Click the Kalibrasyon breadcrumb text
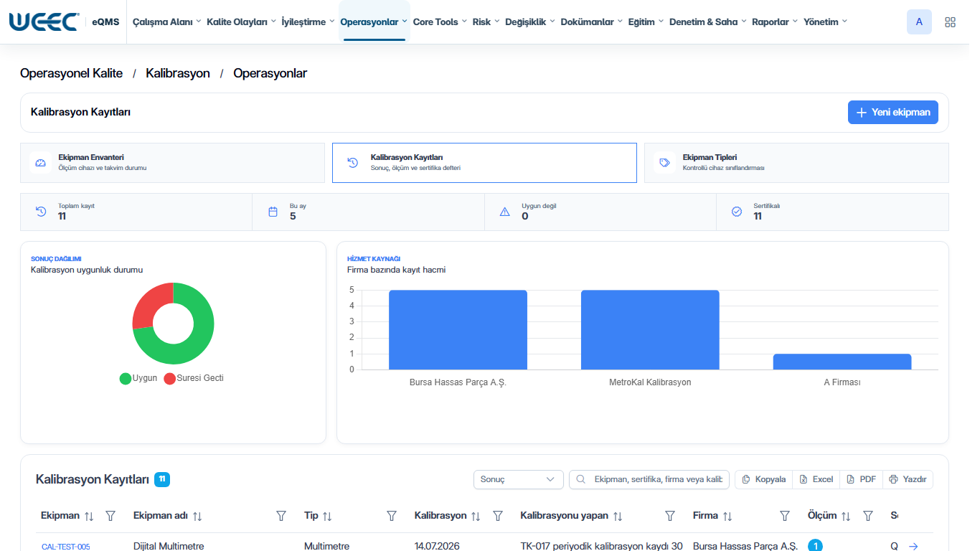Image resolution: width=980 pixels, height=551 pixels. pyautogui.click(x=178, y=73)
